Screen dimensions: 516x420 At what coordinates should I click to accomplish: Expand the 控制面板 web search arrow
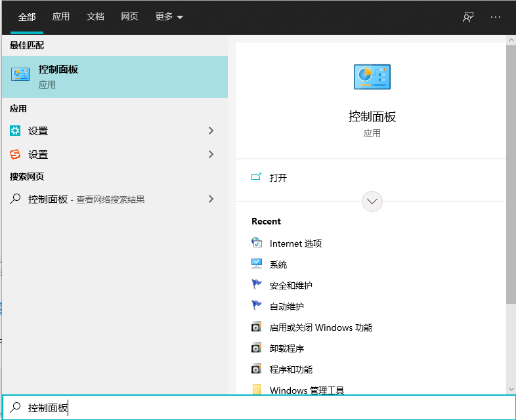click(x=211, y=199)
